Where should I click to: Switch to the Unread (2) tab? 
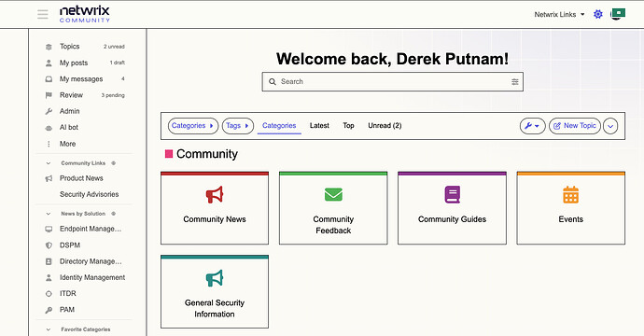385,126
